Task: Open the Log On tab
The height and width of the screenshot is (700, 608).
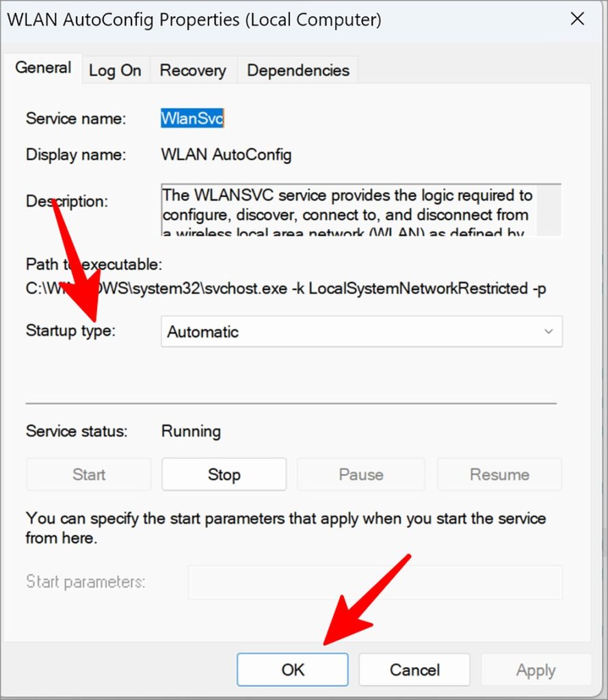Action: (x=115, y=70)
